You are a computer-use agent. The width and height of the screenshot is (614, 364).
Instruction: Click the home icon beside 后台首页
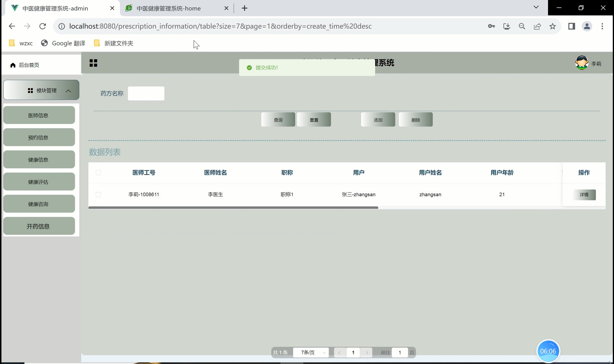[13, 65]
